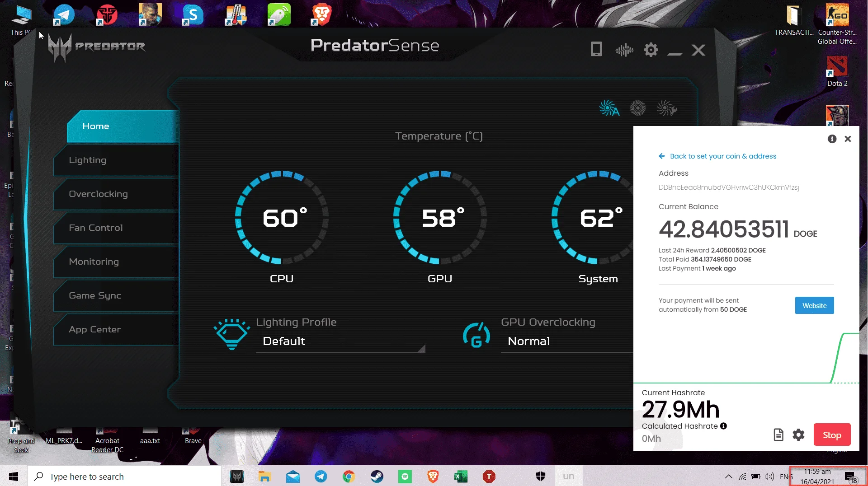868x486 pixels.
Task: Open Telegram desktop shortcut
Action: click(64, 14)
